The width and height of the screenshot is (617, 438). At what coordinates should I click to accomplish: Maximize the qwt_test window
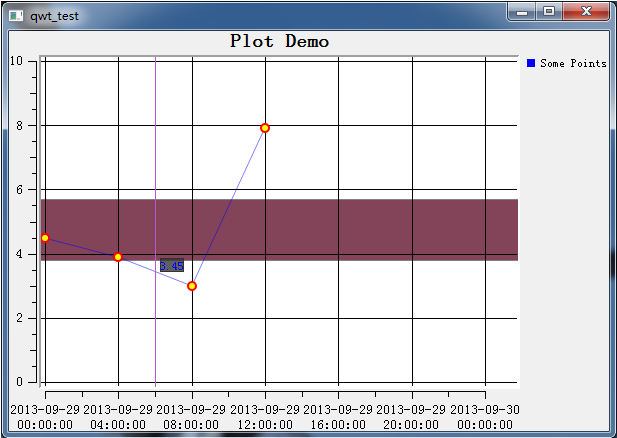point(549,11)
